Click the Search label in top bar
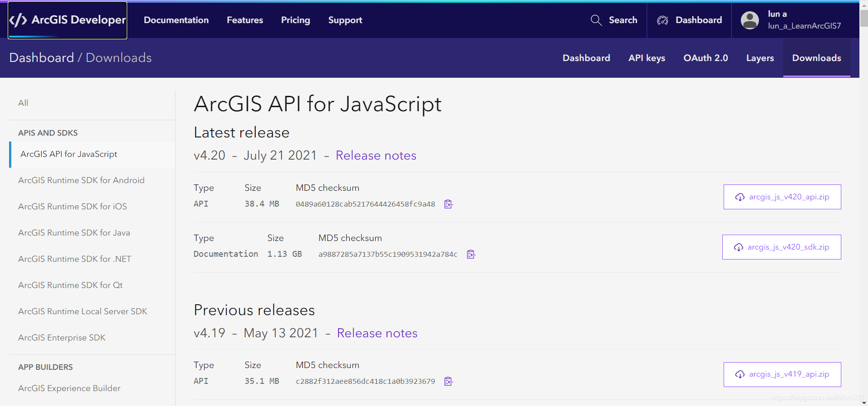The height and width of the screenshot is (406, 868). click(623, 20)
